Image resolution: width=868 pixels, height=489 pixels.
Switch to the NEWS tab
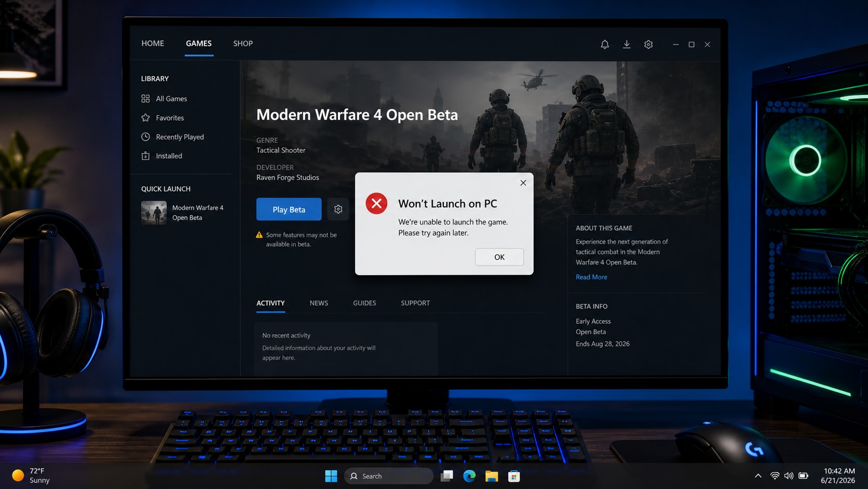coord(319,303)
